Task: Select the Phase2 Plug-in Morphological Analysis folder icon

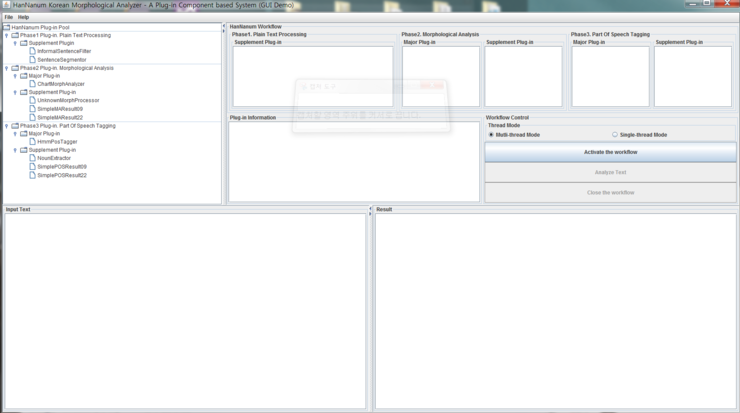Action: point(15,68)
